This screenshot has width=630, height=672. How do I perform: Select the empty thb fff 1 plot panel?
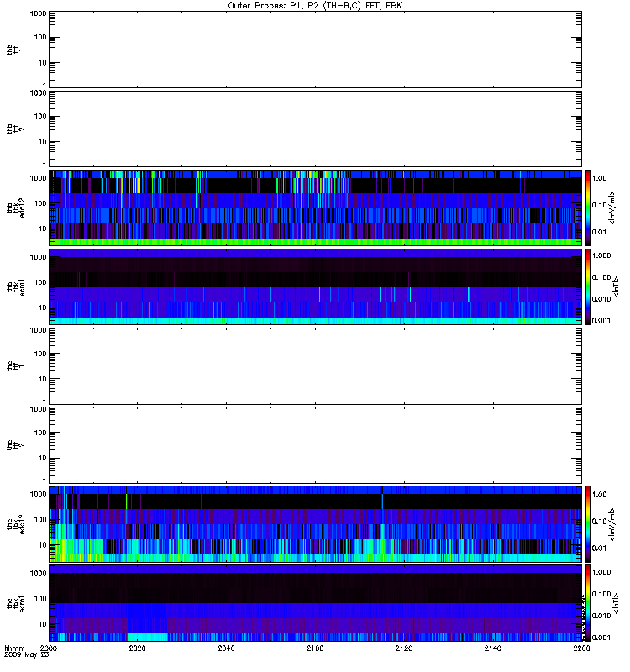tap(316, 50)
